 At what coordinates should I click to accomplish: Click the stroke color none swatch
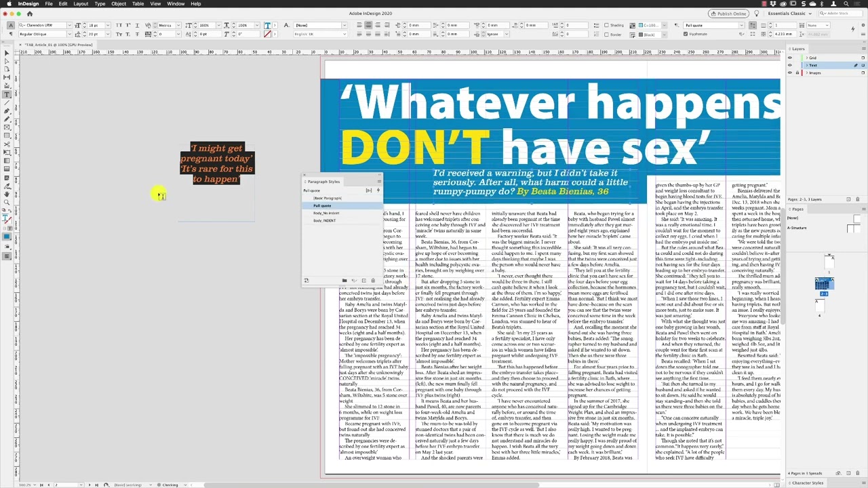click(x=267, y=34)
